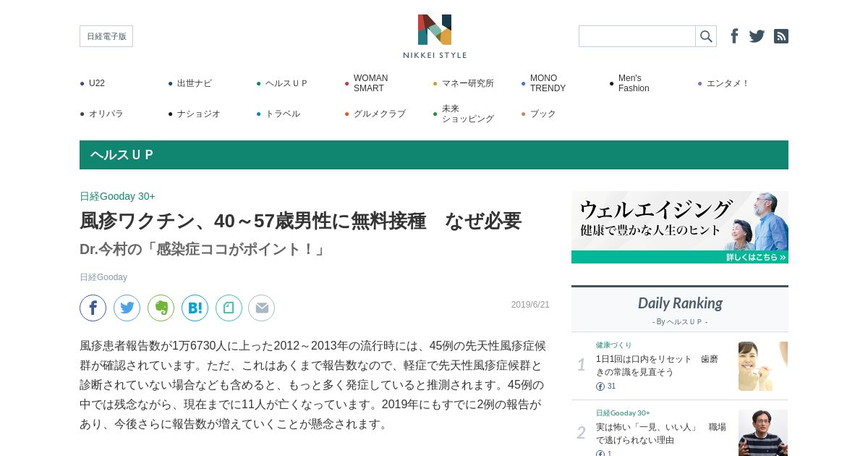Screen dimensions: 868x456
Task: Click the green ヘルスUP section banner
Action: tap(434, 155)
